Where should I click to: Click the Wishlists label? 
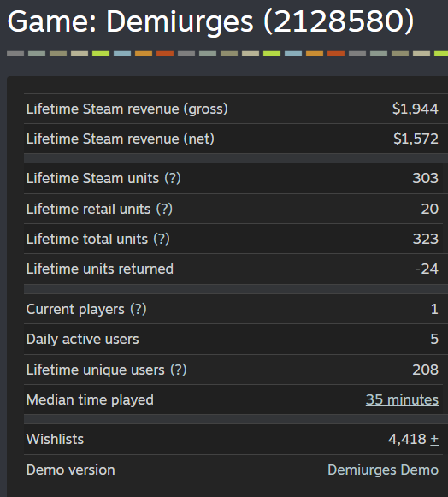coord(55,440)
